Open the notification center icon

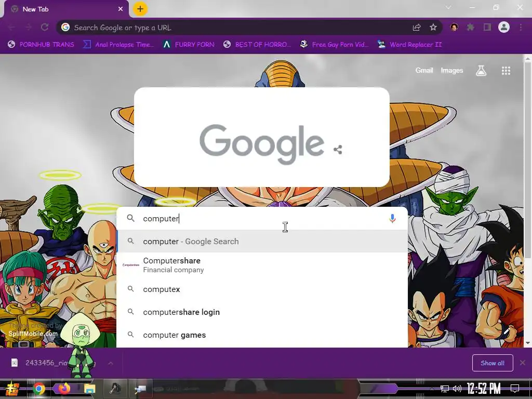(515, 389)
